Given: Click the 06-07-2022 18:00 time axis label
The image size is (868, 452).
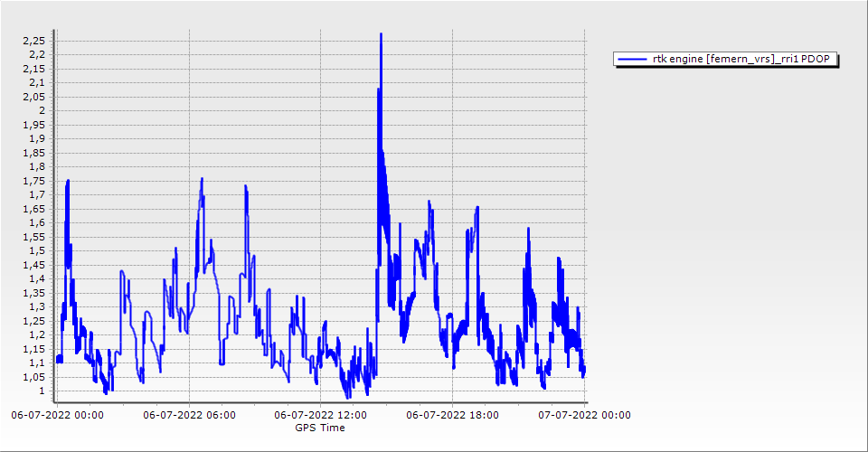Looking at the screenshot, I should point(452,416).
